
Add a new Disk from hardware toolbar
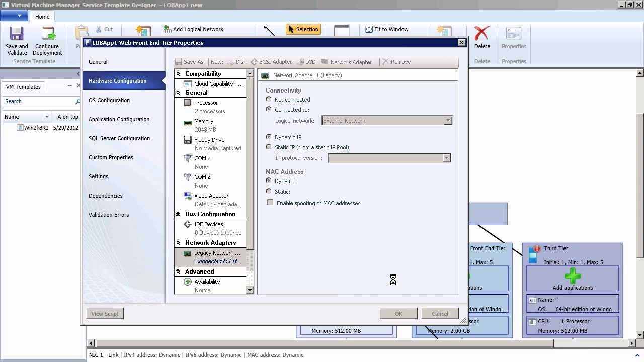236,62
